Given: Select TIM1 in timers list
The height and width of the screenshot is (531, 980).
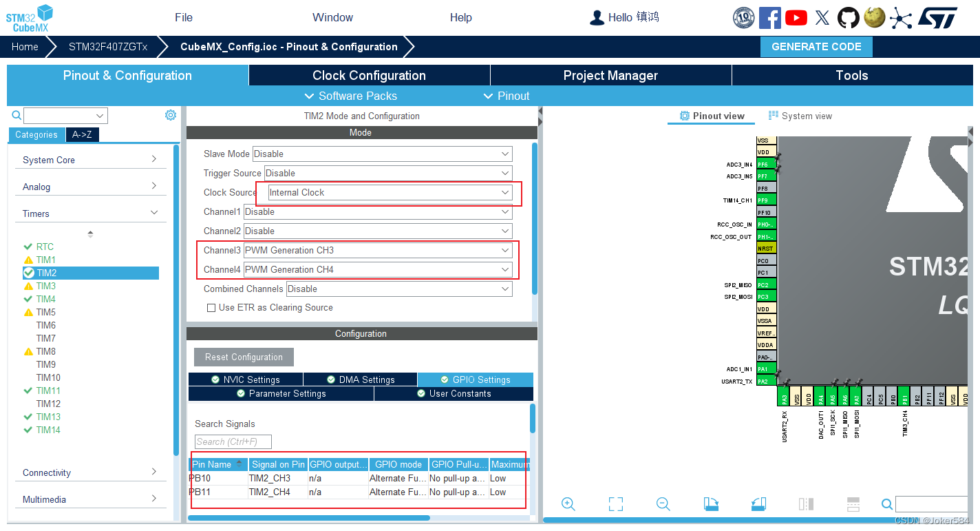Looking at the screenshot, I should 46,260.
